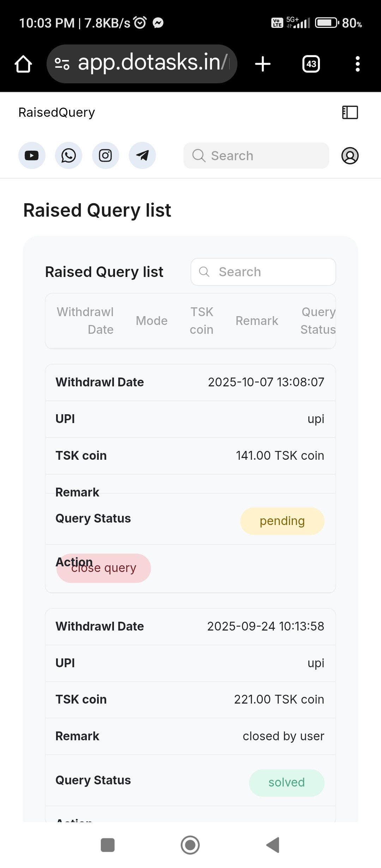The height and width of the screenshot is (868, 381).
Task: Show the 43 open tabs switcher
Action: point(311,64)
